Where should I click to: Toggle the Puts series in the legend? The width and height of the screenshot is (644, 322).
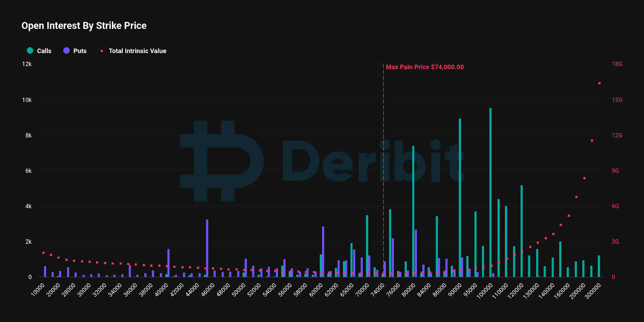[x=75, y=51]
